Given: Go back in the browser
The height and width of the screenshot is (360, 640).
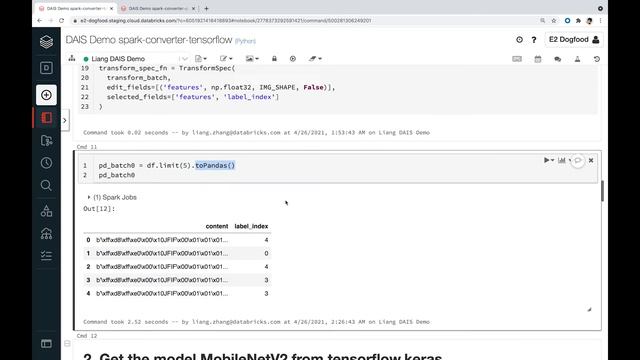Looking at the screenshot, I should [x=40, y=20].
